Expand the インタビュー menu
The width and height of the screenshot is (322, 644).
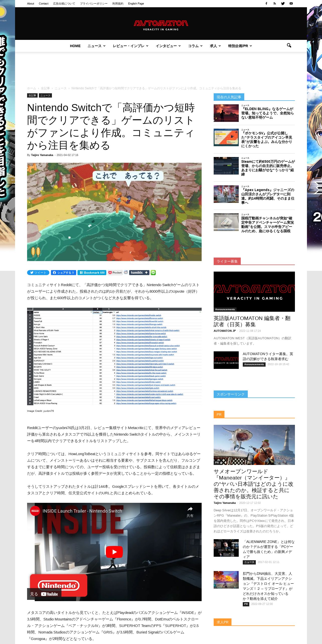click(x=168, y=46)
